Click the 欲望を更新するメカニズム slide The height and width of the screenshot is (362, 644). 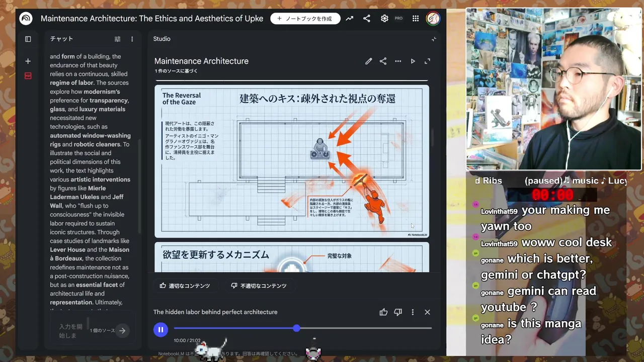pyautogui.click(x=292, y=257)
